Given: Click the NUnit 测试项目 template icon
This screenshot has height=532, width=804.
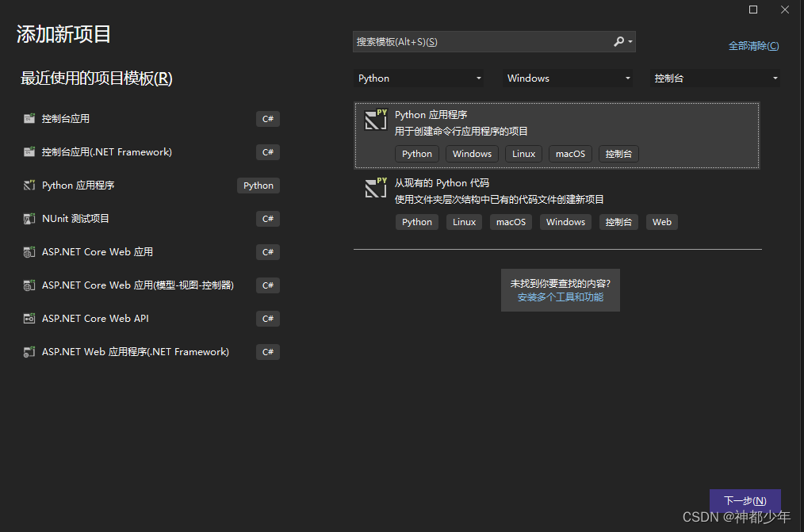Looking at the screenshot, I should 29,218.
